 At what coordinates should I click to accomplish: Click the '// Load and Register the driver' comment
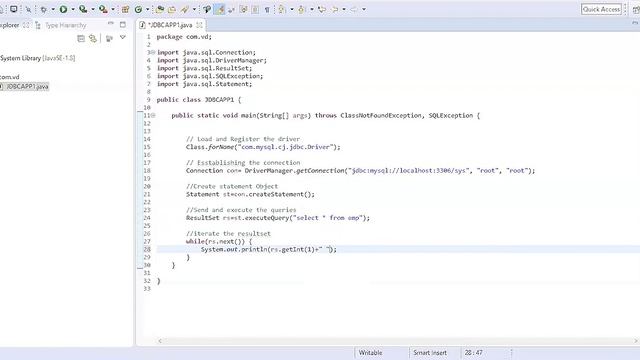coord(242,139)
